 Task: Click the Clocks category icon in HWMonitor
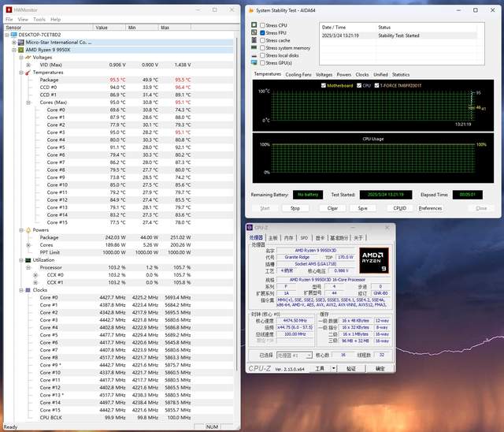(x=28, y=289)
